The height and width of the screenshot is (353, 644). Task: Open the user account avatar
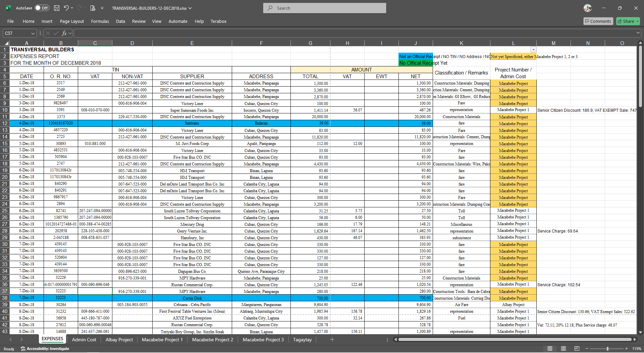tap(587, 8)
